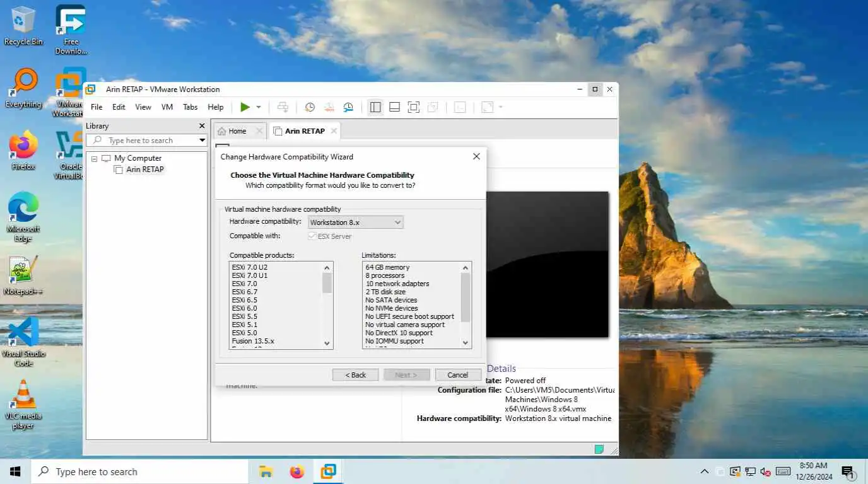Open the Firefox desktop shortcut
868x484 pixels.
pyautogui.click(x=23, y=151)
